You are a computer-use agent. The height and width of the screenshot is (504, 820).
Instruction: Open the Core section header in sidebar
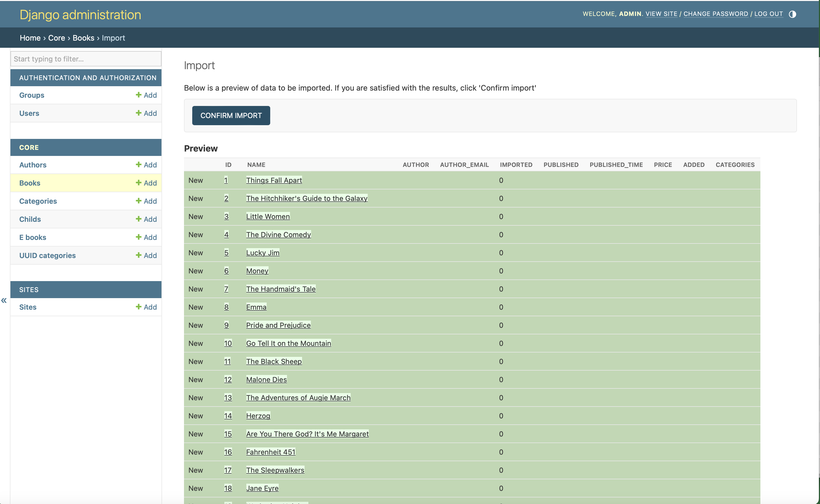coord(29,147)
